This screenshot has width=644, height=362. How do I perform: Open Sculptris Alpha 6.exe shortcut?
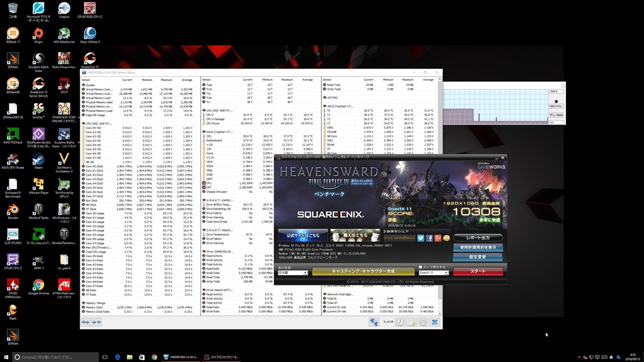pyautogui.click(x=38, y=62)
